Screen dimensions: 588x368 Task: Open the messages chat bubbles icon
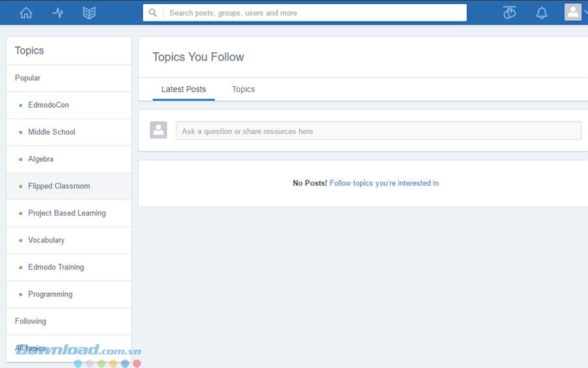tap(510, 12)
